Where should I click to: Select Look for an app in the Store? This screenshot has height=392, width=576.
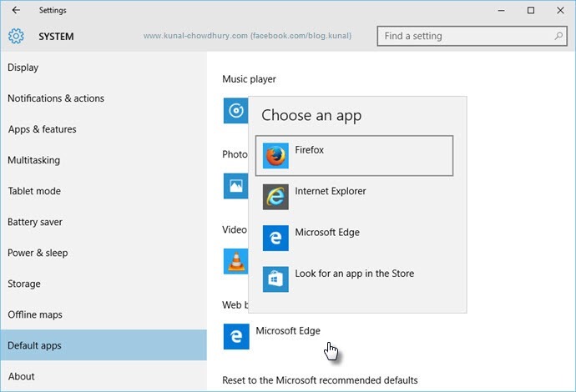pyautogui.click(x=354, y=279)
